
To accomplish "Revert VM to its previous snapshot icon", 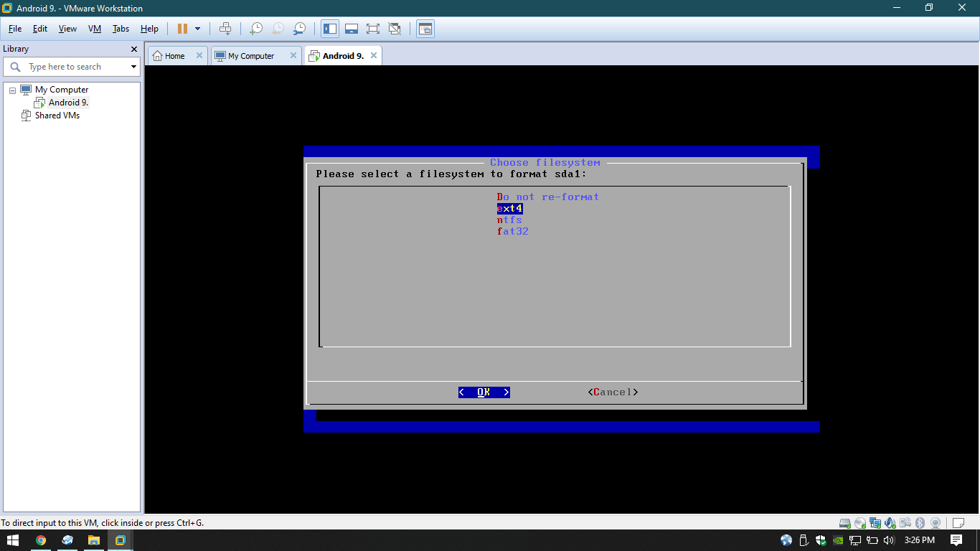I will tap(277, 29).
